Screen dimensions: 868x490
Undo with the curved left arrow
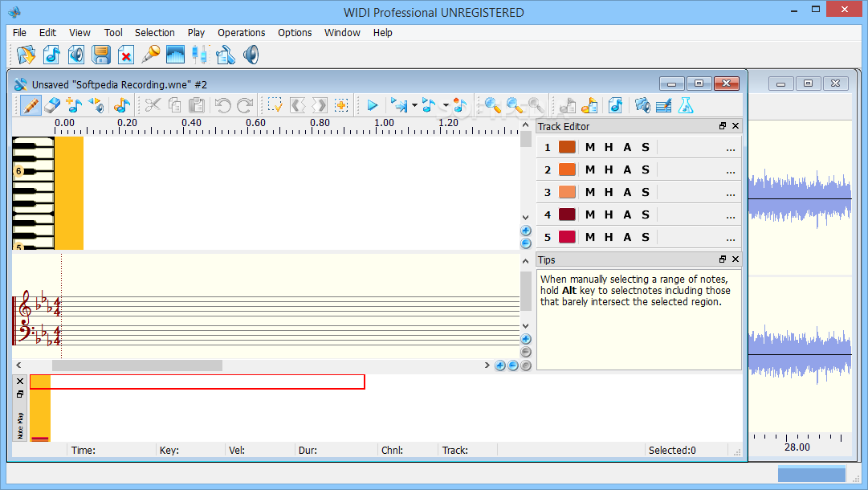tap(222, 105)
